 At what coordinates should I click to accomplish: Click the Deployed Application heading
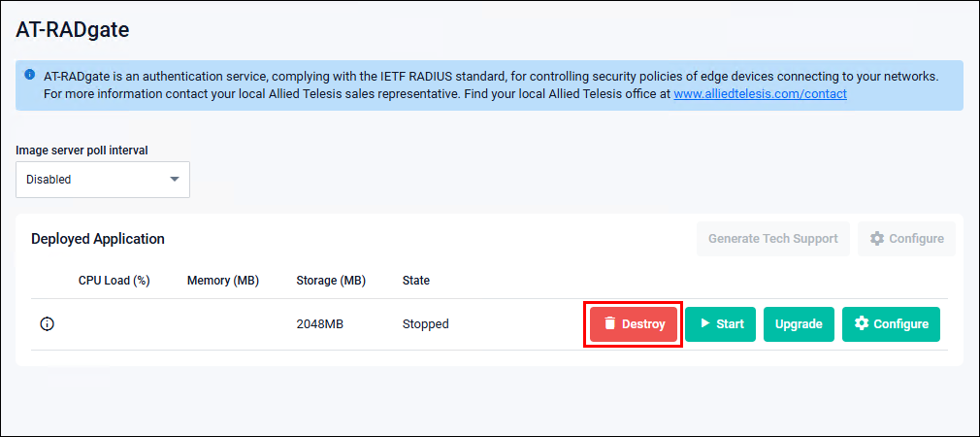point(98,239)
